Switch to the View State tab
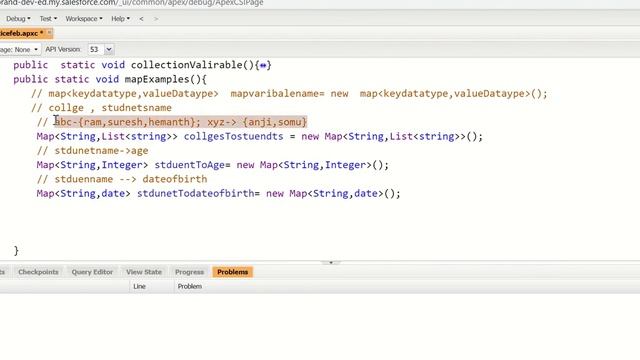The width and height of the screenshot is (640, 360). click(144, 272)
